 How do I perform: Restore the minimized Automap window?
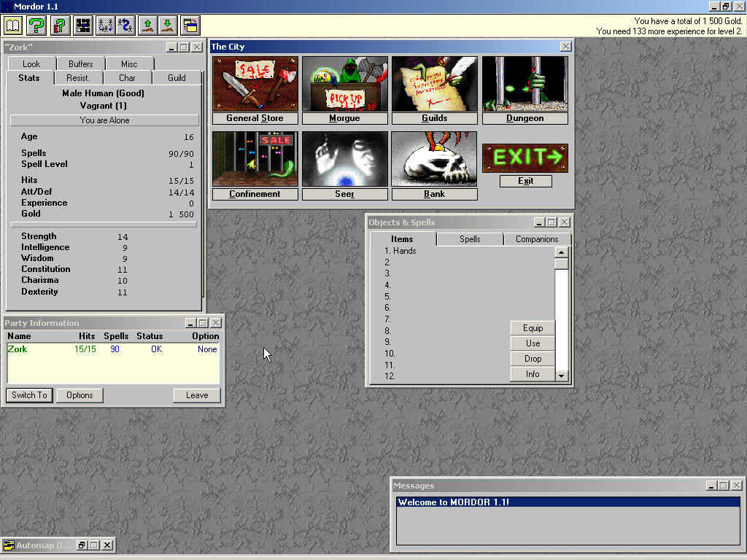click(x=82, y=545)
